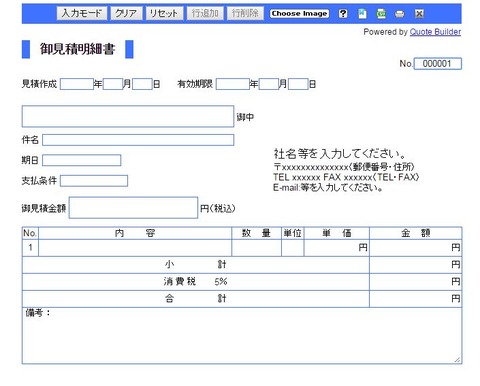Image resolution: width=480 pixels, height=386 pixels.
Task: Click the 合計 amount cell
Action: point(416,299)
